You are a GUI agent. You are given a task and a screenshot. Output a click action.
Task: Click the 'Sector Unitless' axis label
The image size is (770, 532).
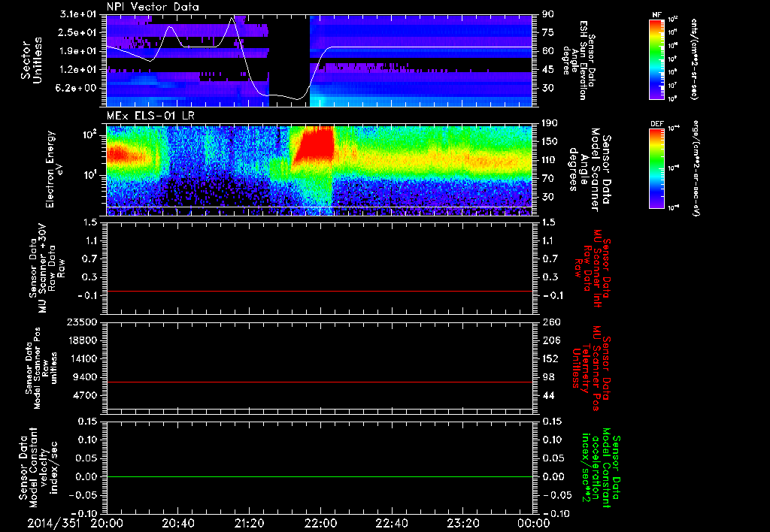[x=32, y=60]
